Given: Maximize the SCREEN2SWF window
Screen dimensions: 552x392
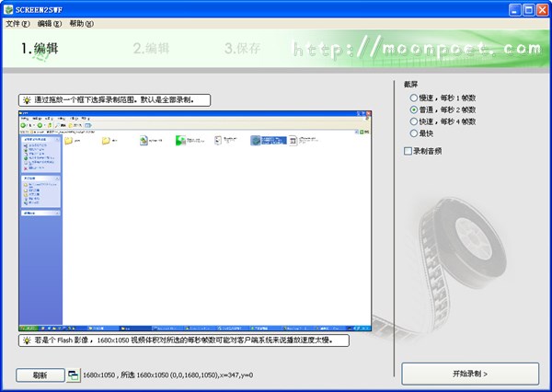Looking at the screenshot, I should tap(528, 10).
